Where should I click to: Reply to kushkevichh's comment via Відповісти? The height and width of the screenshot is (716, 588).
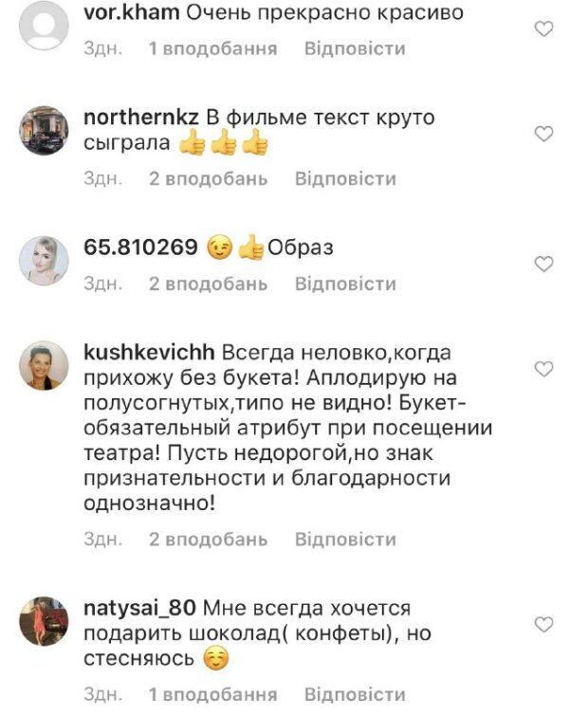[345, 540]
